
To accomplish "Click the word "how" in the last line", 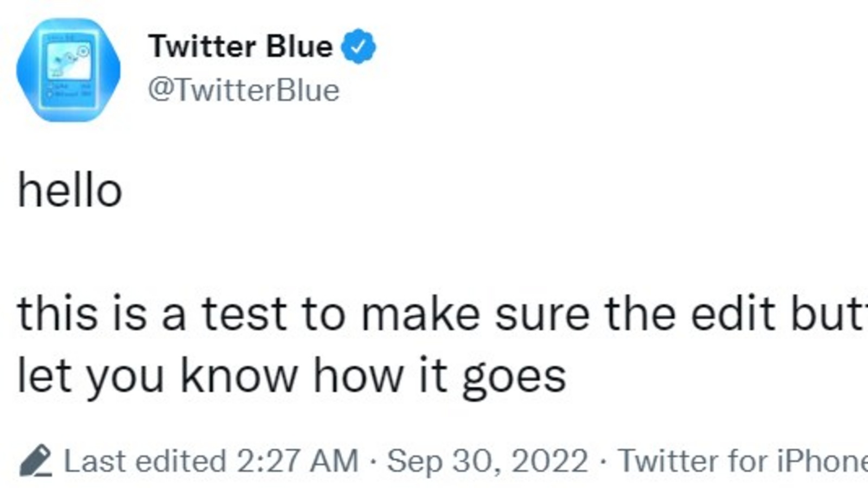I will tap(358, 375).
